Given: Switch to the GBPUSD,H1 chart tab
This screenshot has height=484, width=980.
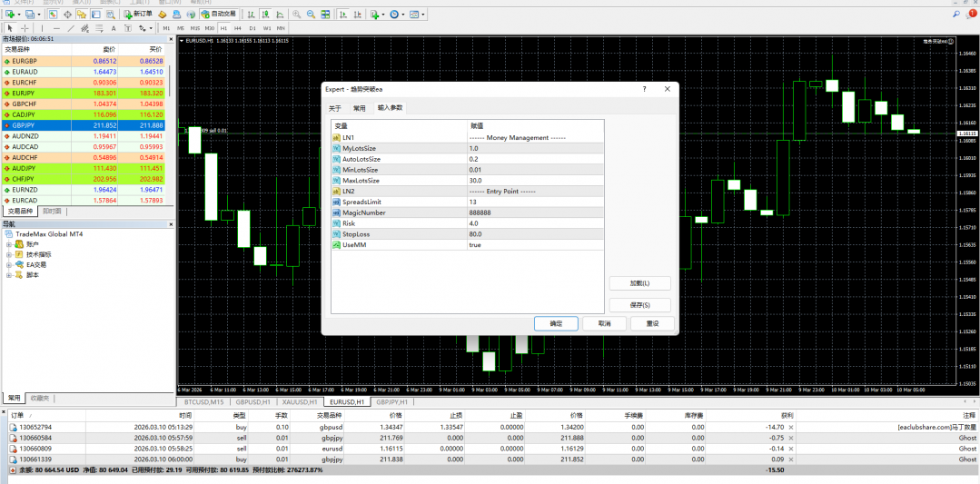Looking at the screenshot, I should click(x=252, y=401).
